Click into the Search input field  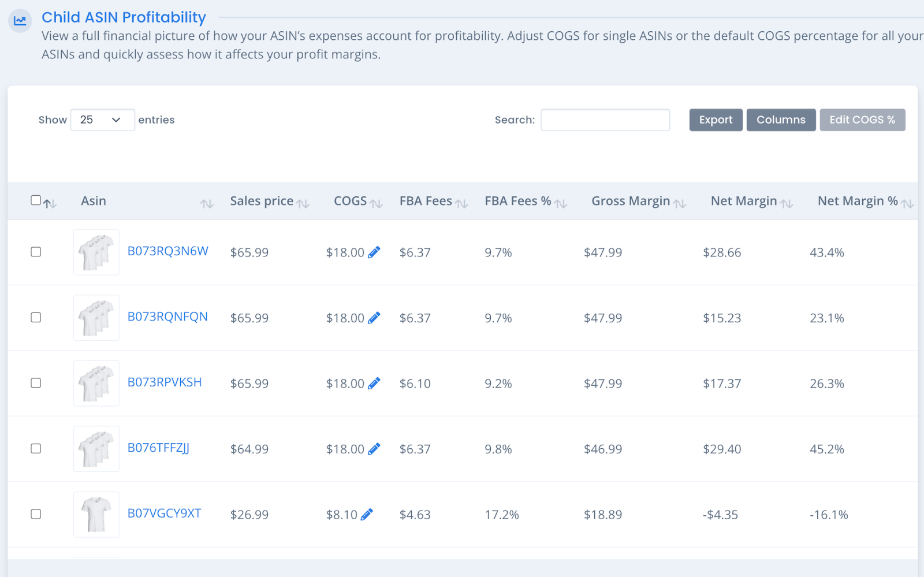605,120
